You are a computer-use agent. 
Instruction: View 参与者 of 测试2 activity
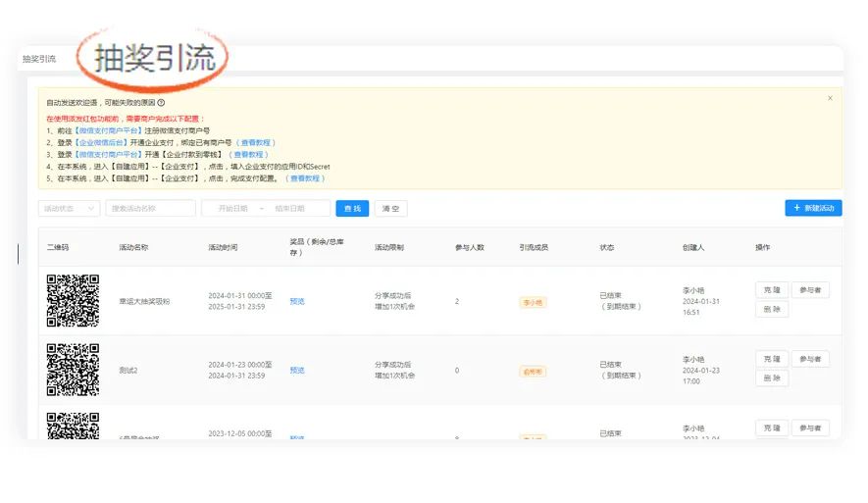810,359
